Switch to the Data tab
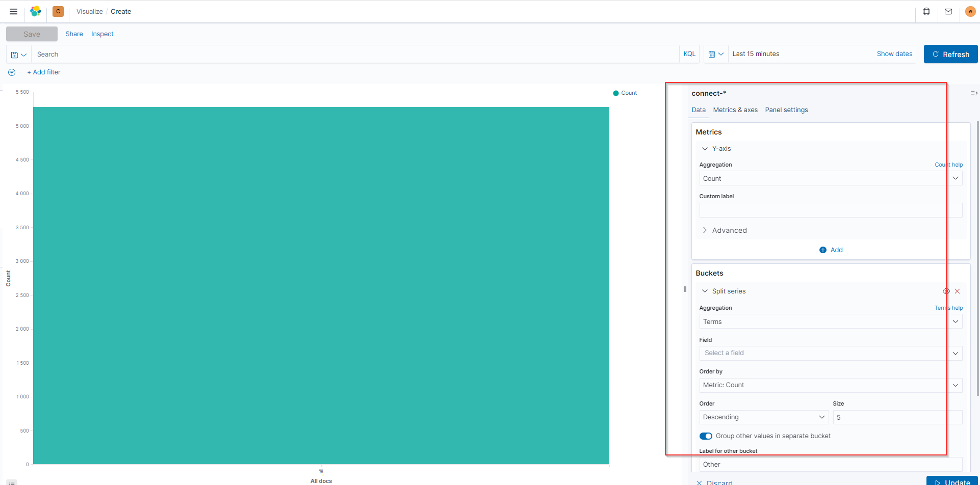980x485 pixels. 699,110
